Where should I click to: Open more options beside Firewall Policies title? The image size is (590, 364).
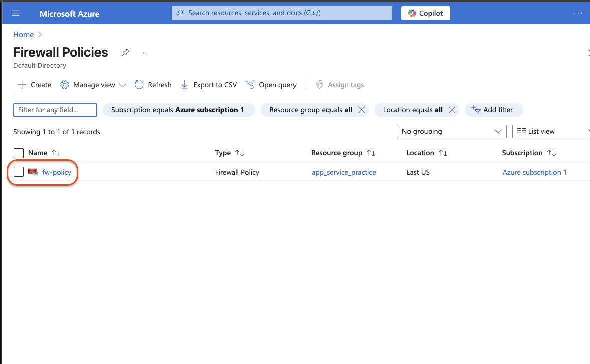(143, 53)
